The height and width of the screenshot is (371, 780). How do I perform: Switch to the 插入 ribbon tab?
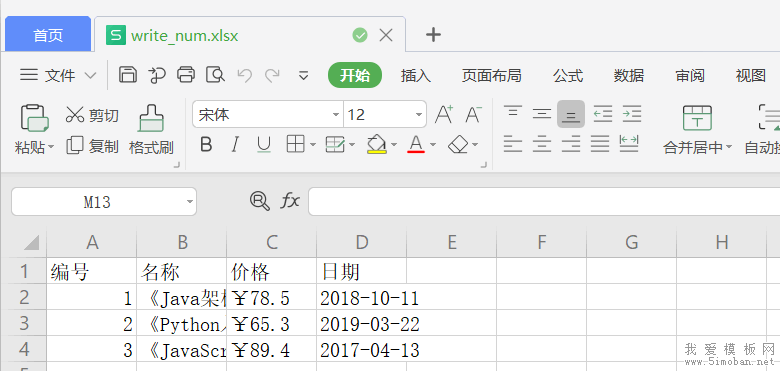[416, 76]
